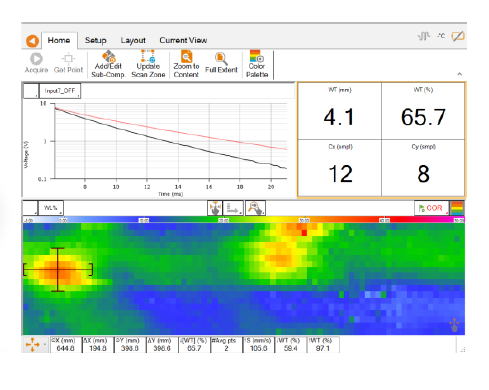
Task: Click the Cy (smpl) 8 reading tile
Action: pos(423,168)
